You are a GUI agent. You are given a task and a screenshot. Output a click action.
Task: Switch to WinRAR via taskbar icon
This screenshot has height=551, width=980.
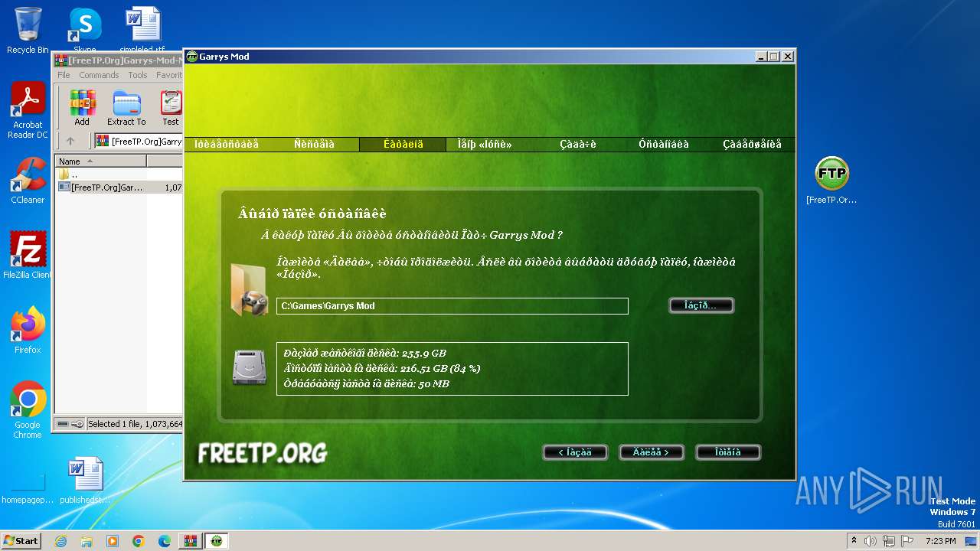point(191,541)
